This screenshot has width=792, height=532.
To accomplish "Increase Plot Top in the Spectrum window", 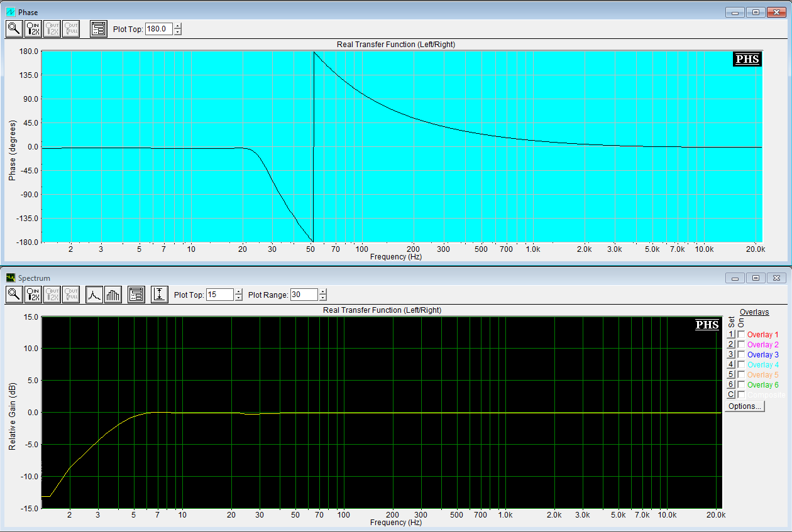I will pos(238,291).
